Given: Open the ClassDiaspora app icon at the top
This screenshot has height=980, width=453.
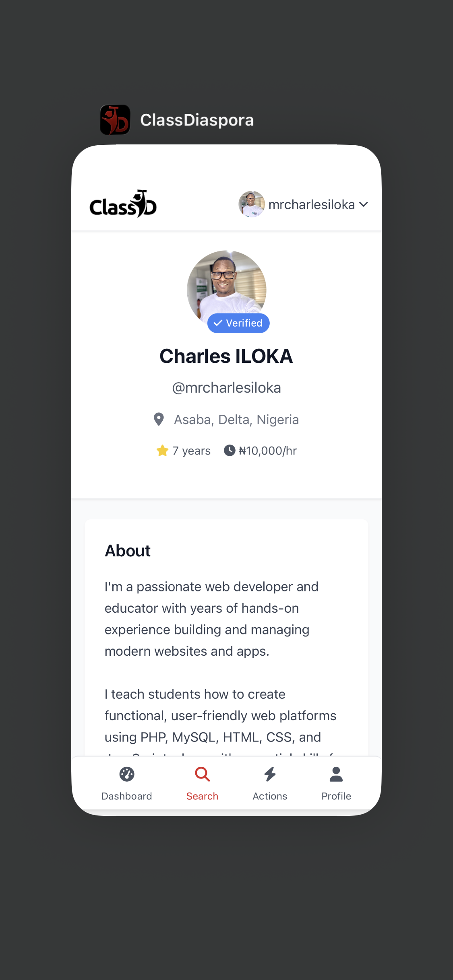Looking at the screenshot, I should click(x=115, y=119).
